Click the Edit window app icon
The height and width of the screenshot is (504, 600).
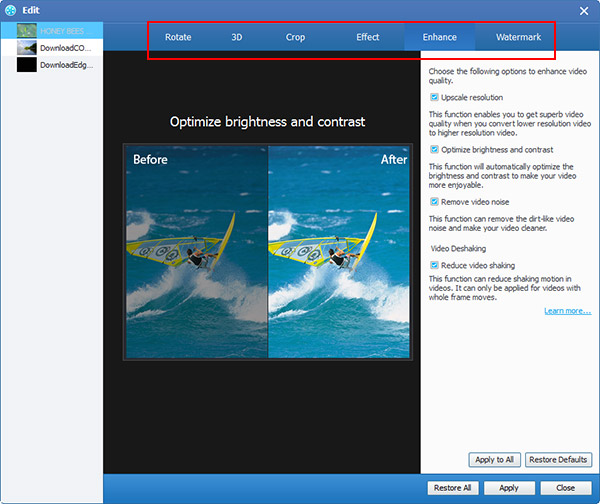[11, 10]
